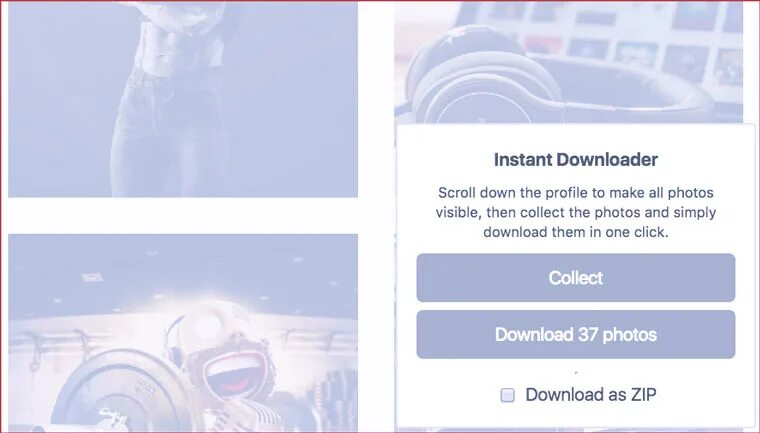
Task: Open the headphones photo thumbnail
Action: 568,62
